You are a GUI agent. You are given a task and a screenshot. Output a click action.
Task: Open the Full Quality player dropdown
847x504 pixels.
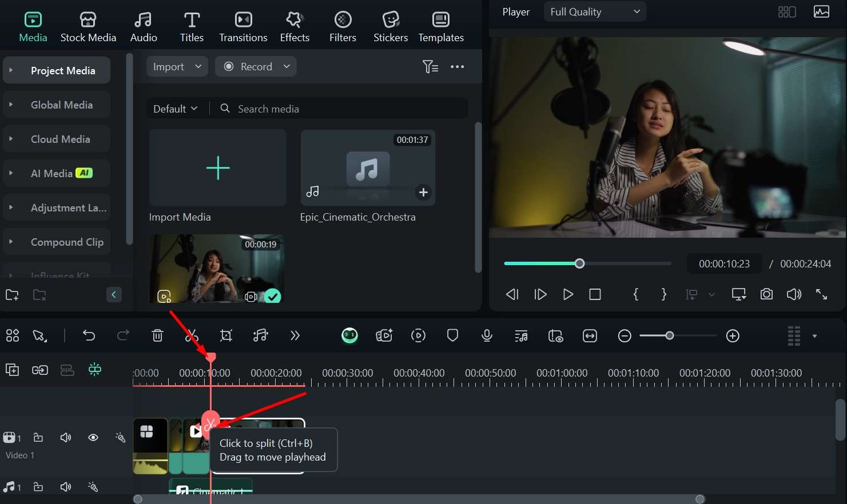click(x=595, y=11)
